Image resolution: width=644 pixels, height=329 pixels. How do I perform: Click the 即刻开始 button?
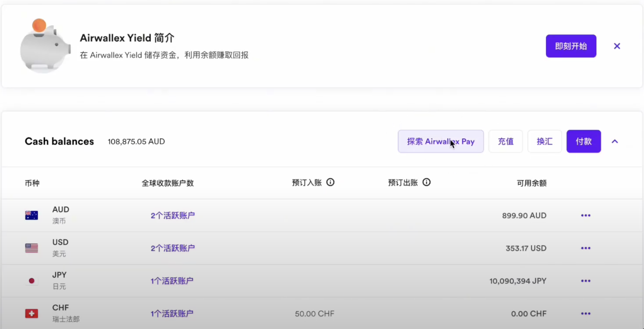pyautogui.click(x=571, y=46)
